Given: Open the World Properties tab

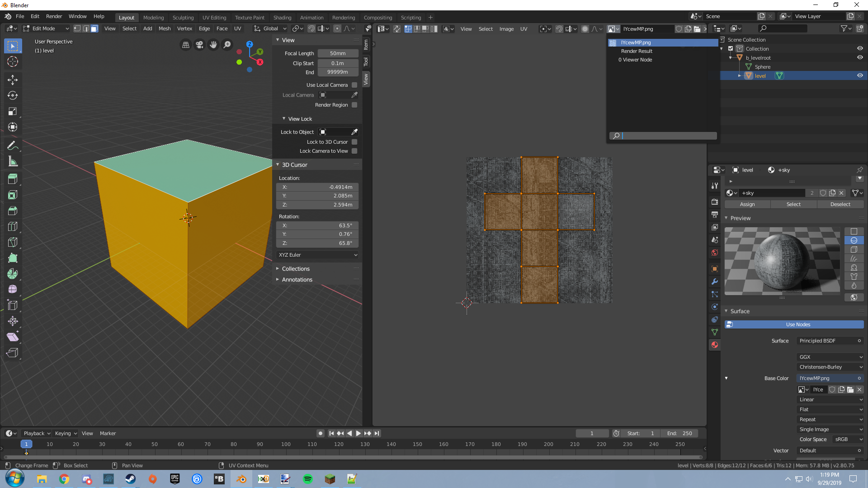Looking at the screenshot, I should pos(714,253).
